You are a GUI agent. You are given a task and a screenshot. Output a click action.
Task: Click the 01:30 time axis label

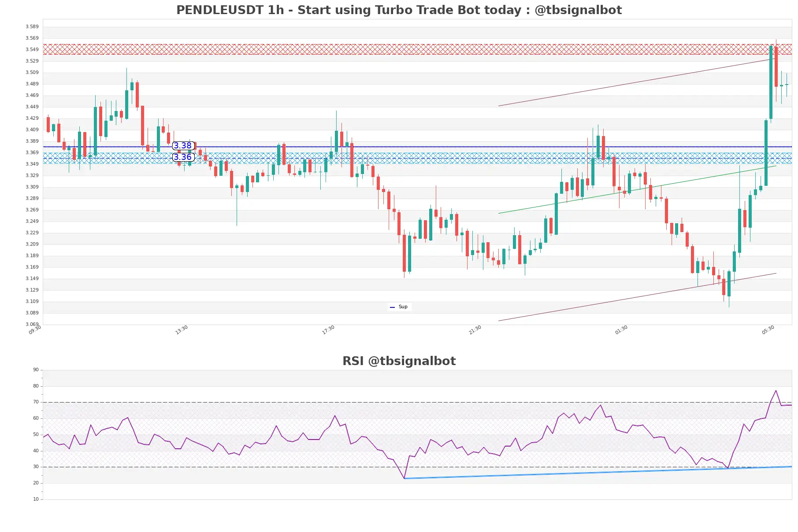click(621, 330)
